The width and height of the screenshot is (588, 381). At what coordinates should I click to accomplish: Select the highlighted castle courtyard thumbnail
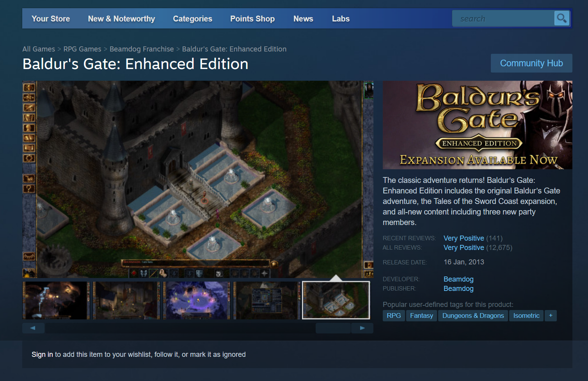coord(336,300)
